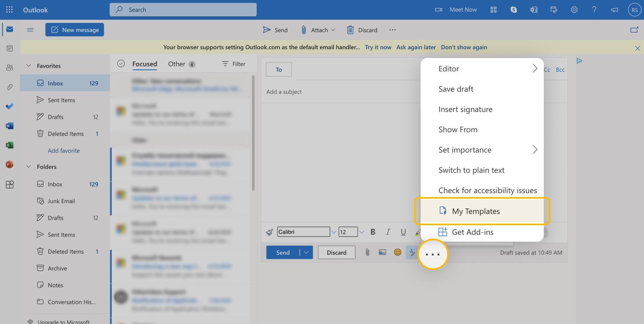Open the font size dropdown
This screenshot has width=644, height=324.
point(361,232)
